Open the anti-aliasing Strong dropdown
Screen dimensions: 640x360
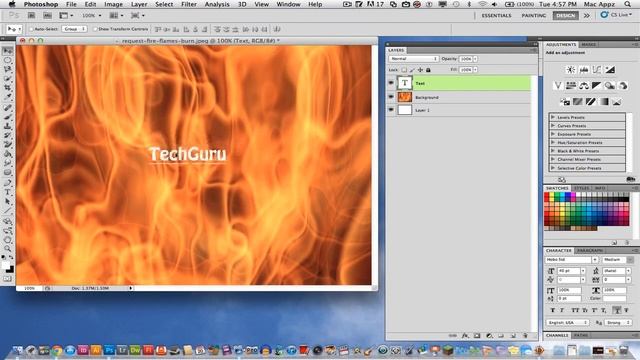pos(618,322)
